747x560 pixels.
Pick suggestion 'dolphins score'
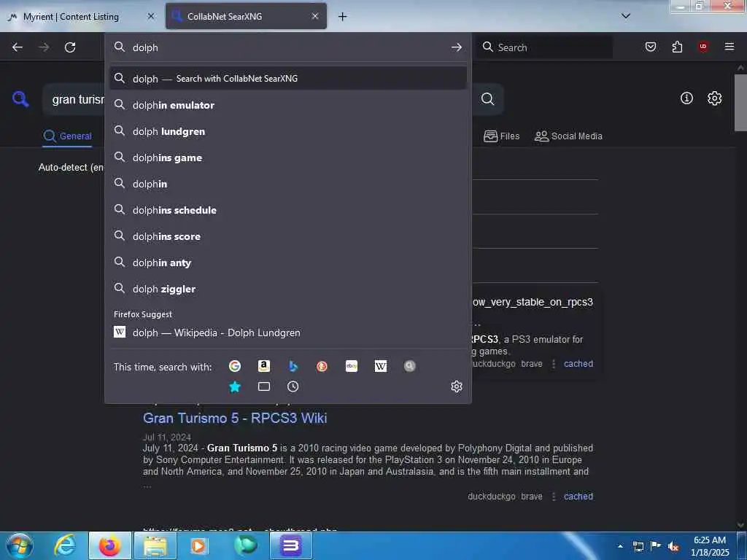tap(288, 236)
